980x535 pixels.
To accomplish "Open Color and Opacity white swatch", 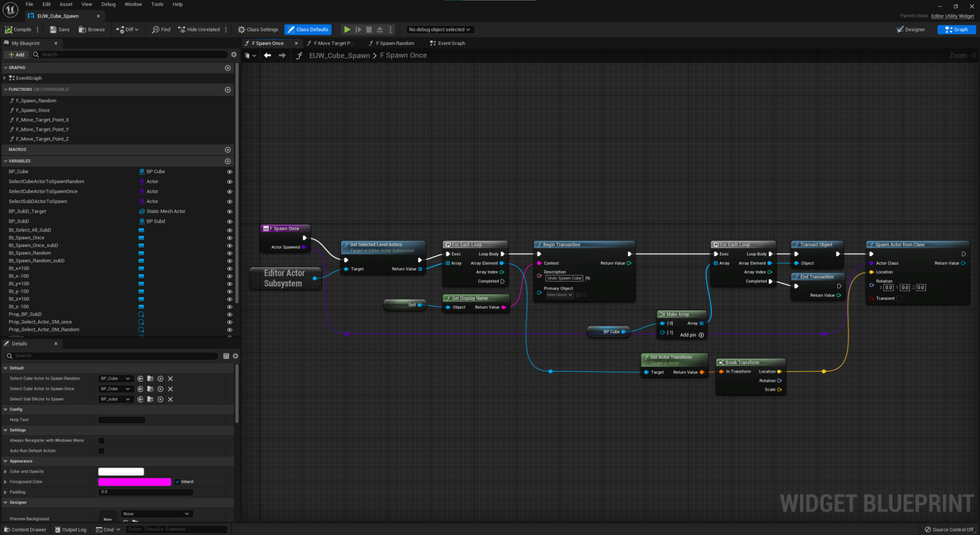I will click(121, 472).
